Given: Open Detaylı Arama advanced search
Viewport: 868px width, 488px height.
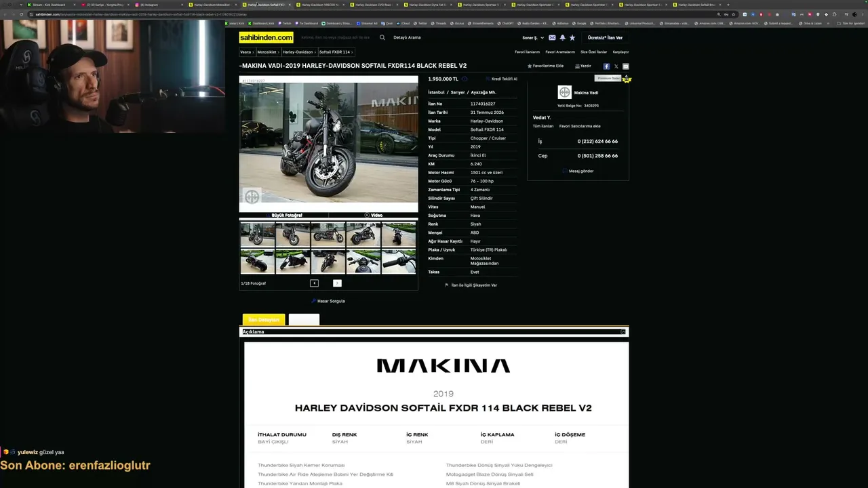Looking at the screenshot, I should pos(407,38).
